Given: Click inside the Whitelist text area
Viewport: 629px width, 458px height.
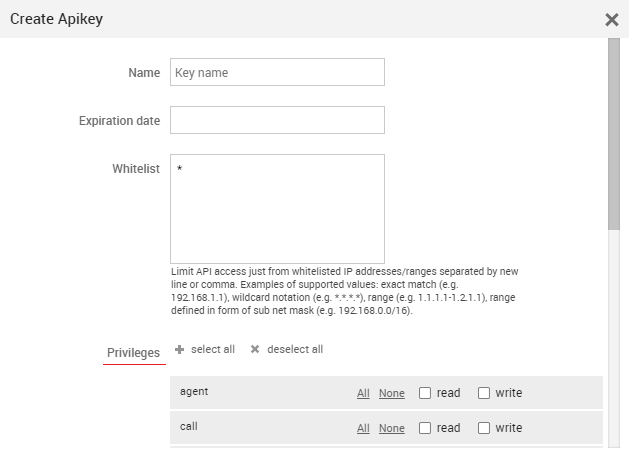Looking at the screenshot, I should 277,208.
